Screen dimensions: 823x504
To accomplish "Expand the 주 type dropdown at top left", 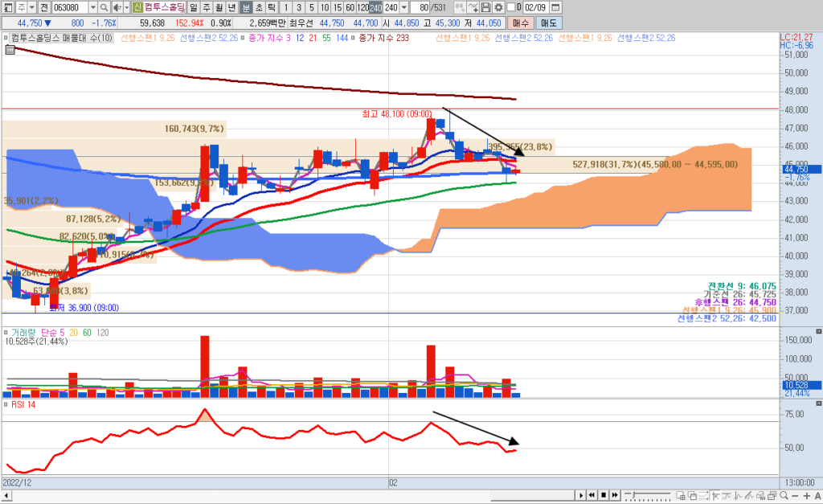I will (x=31, y=7).
